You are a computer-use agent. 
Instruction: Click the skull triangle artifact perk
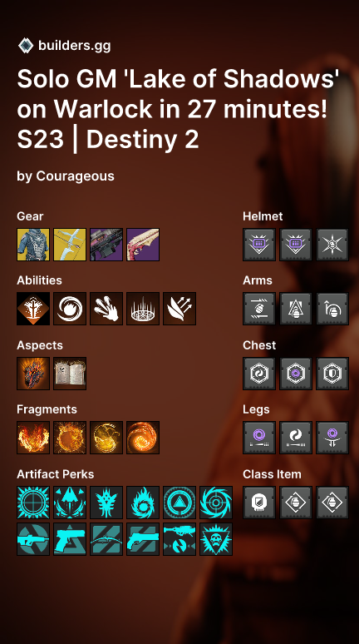pos(216,539)
